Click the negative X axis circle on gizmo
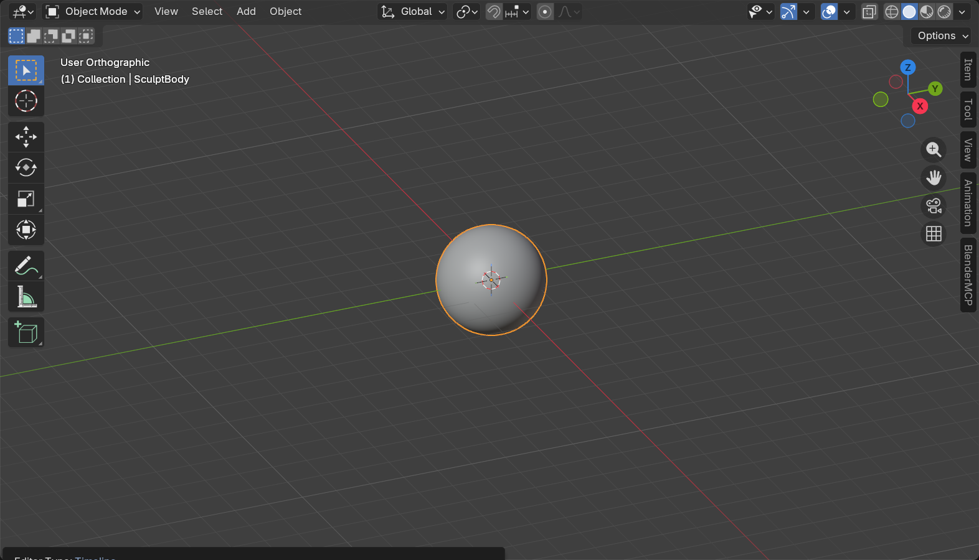The height and width of the screenshot is (560, 979). coord(896,82)
